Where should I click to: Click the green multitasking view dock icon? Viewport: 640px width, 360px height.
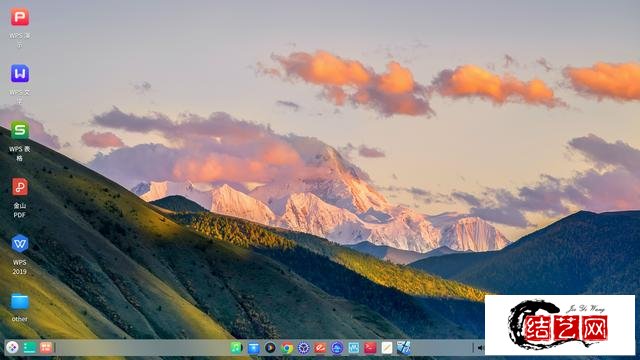[x=30, y=347]
